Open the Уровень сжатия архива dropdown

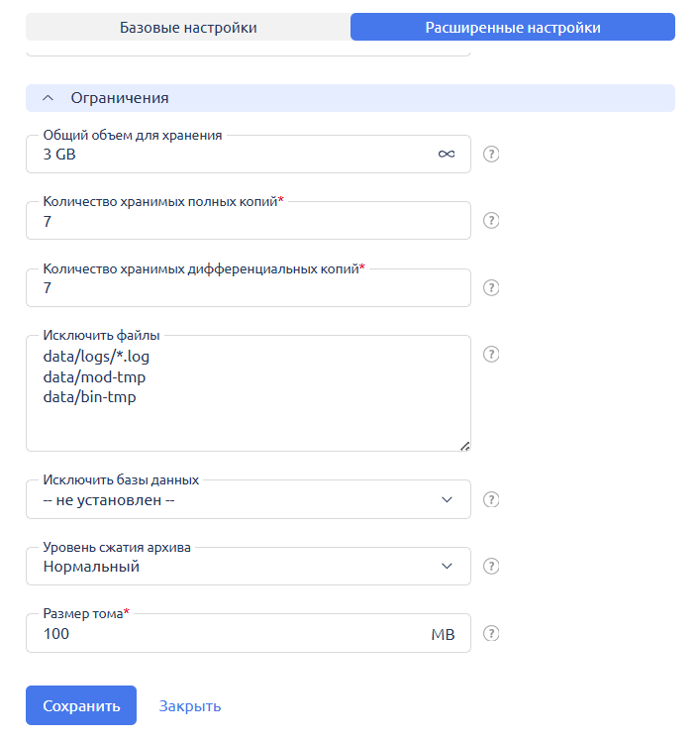248,567
